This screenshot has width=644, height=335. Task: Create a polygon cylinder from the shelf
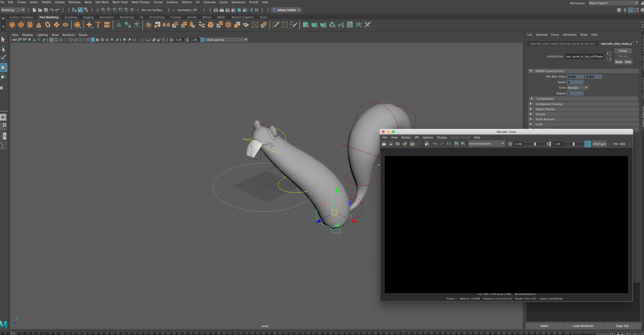[x=30, y=25]
